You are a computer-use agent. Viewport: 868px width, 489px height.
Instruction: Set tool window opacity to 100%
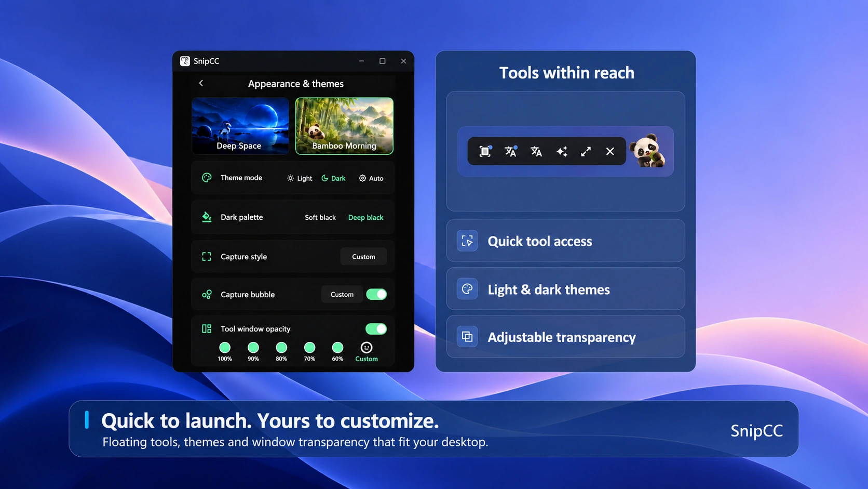[x=225, y=348]
